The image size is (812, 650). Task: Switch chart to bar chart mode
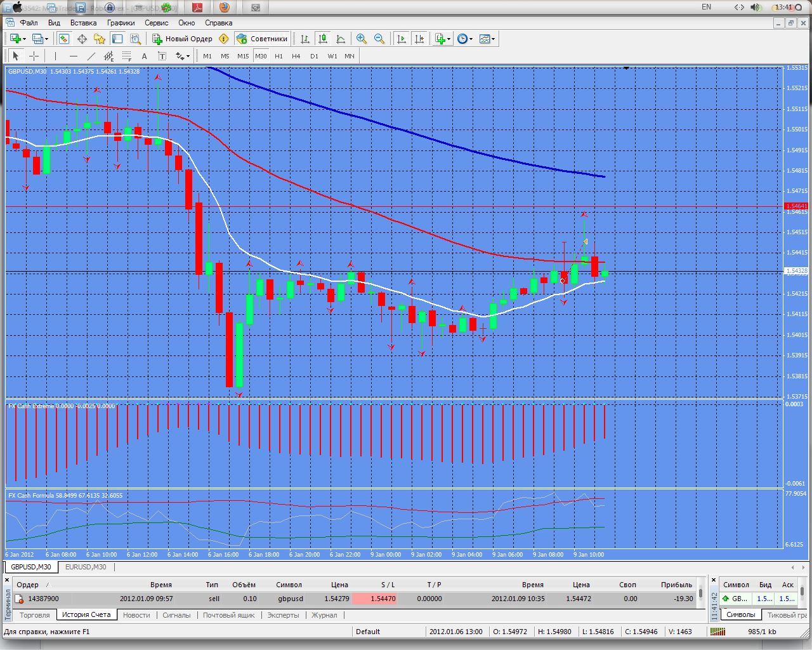coord(305,39)
